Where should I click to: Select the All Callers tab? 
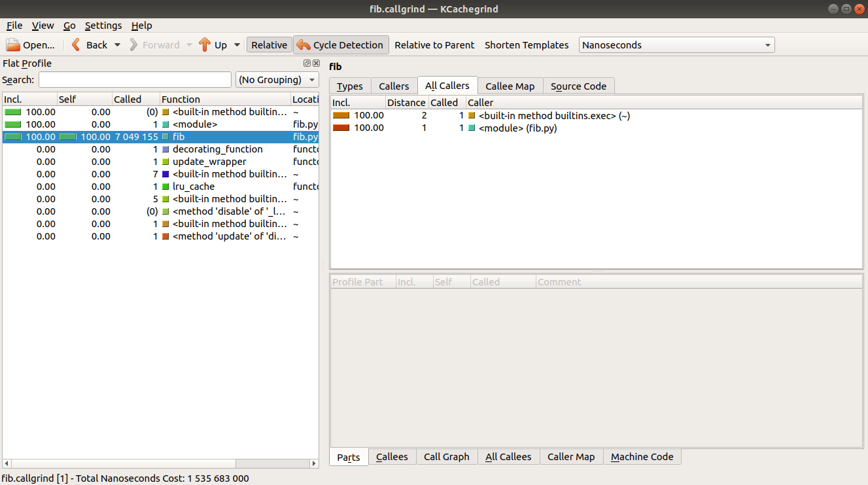click(x=447, y=86)
